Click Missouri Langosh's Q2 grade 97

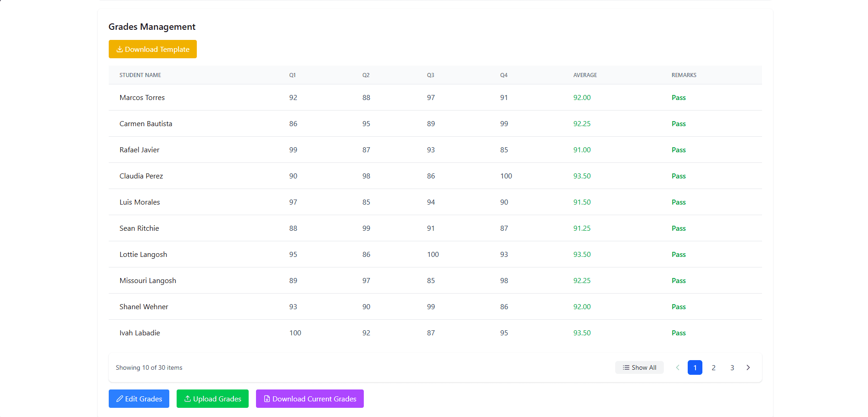366,281
